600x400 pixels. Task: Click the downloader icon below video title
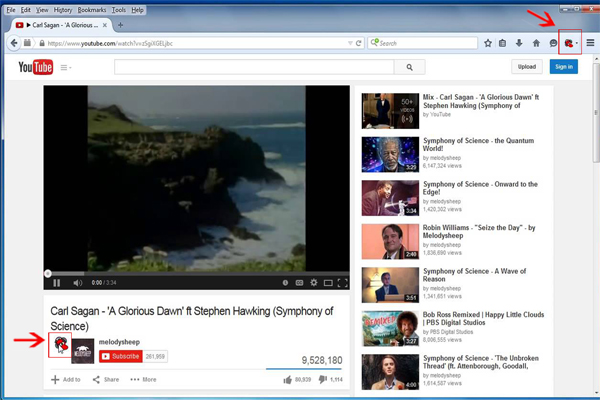point(60,344)
